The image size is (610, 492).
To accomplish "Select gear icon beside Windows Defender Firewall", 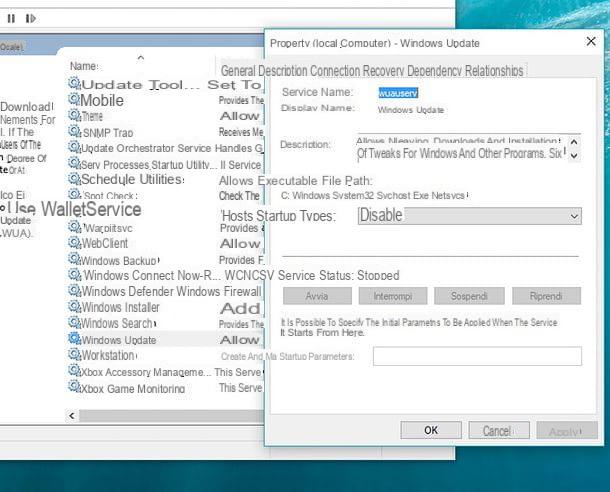I will click(x=74, y=291).
